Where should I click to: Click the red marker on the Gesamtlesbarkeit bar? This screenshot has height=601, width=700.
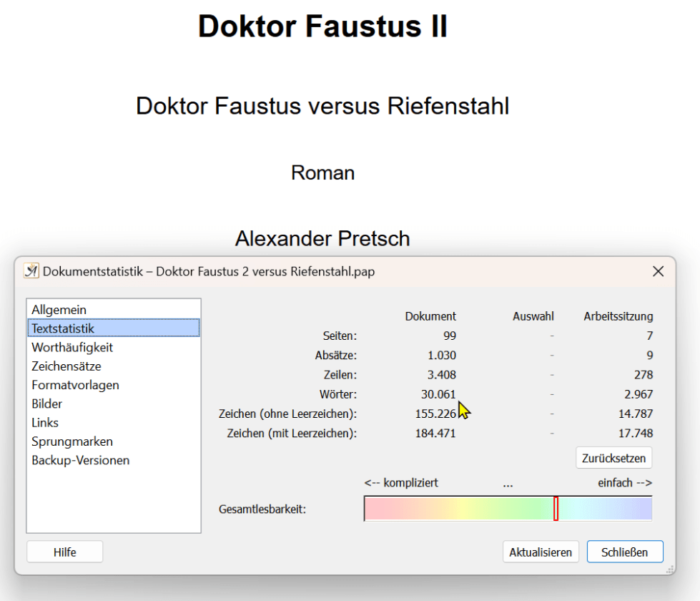(x=556, y=509)
